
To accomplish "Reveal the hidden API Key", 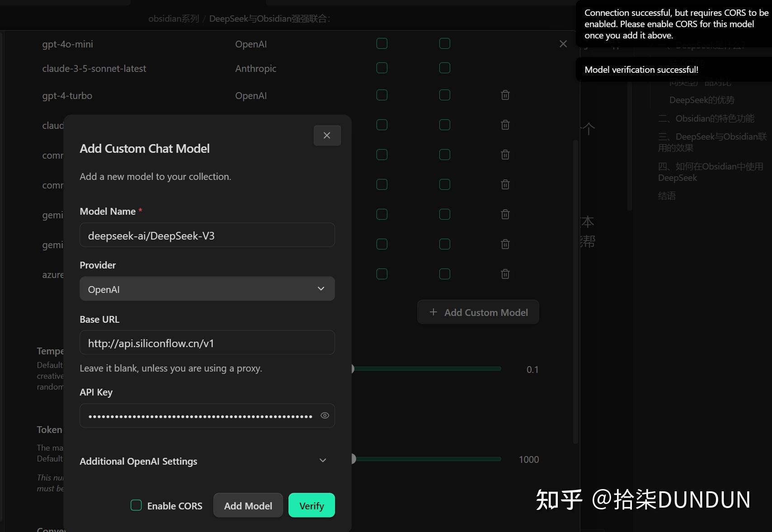I will click(x=324, y=415).
